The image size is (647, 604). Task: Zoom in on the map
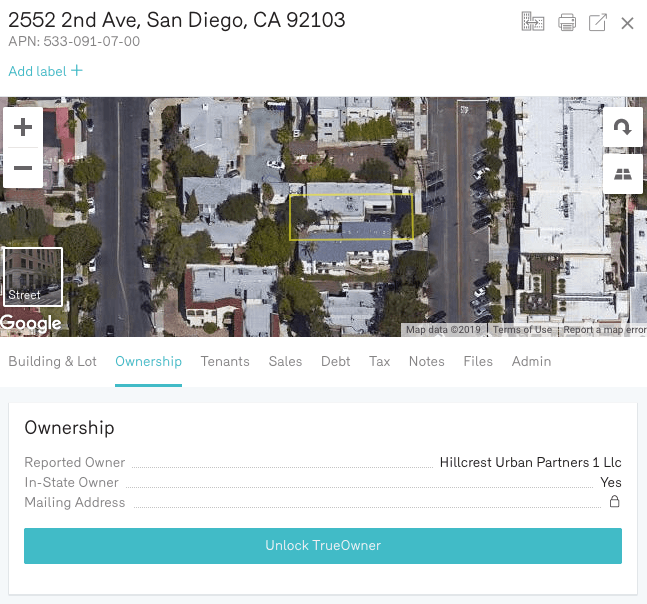pyautogui.click(x=23, y=128)
